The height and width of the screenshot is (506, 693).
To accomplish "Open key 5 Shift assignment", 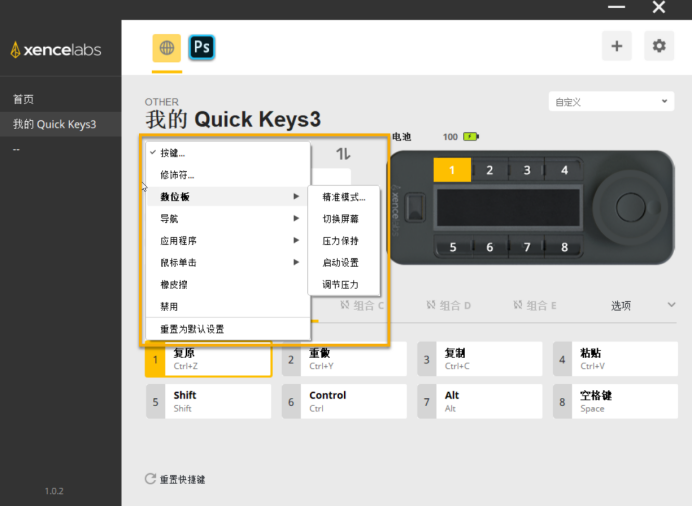I will pyautogui.click(x=209, y=401).
